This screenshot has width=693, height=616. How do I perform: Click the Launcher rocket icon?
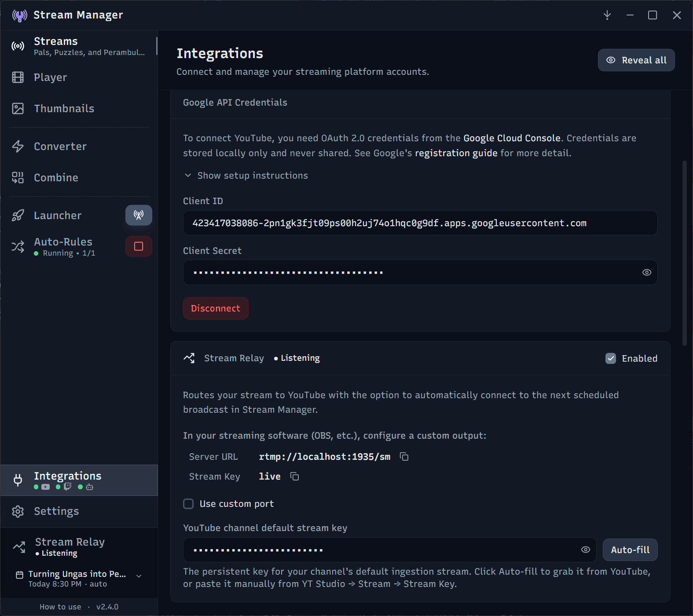click(18, 216)
